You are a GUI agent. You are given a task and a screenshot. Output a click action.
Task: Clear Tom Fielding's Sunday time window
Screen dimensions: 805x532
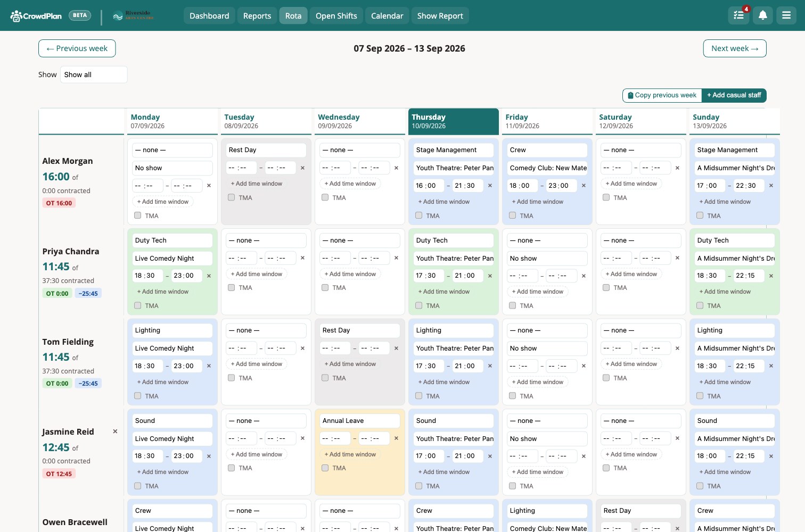771,366
